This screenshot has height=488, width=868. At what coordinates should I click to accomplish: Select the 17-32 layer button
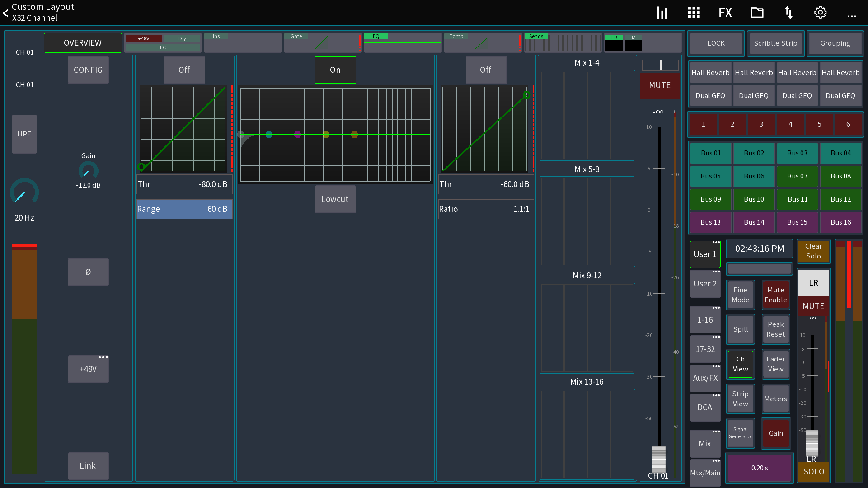(705, 349)
